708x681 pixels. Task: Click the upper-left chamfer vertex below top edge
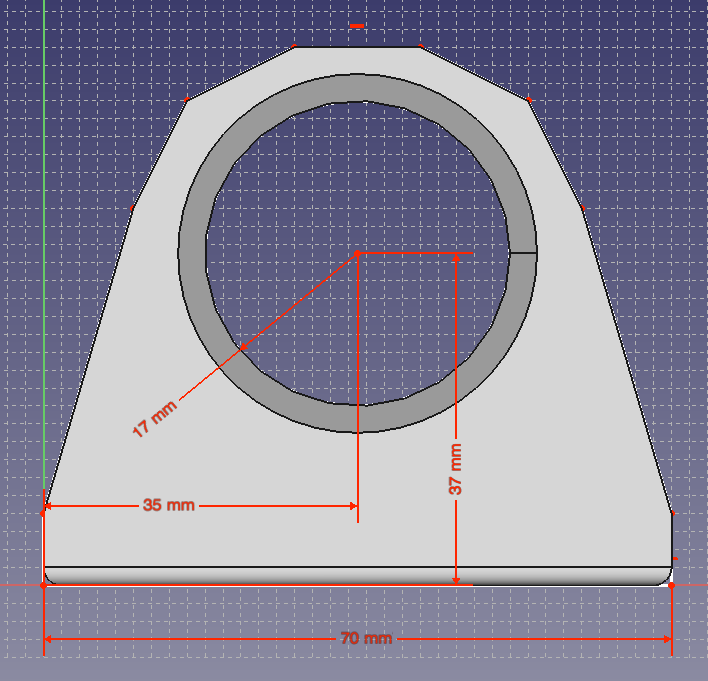point(186,100)
